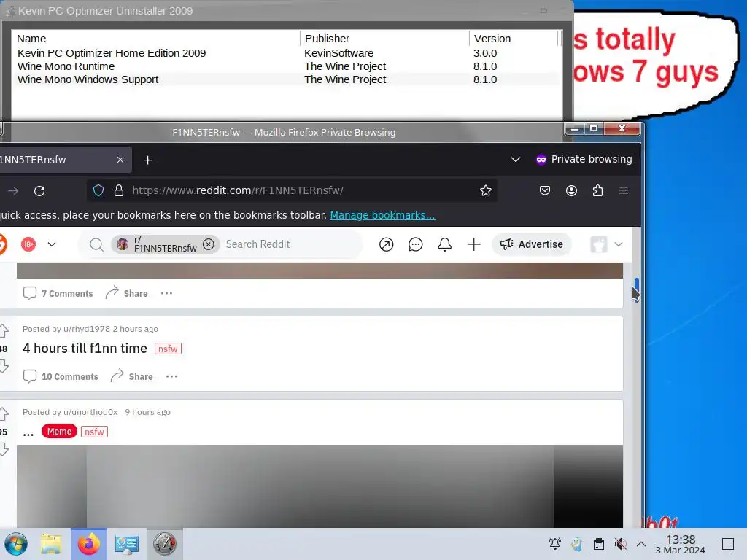747x560 pixels.
Task: Open more options next to 7 Comments
Action: coord(166,293)
